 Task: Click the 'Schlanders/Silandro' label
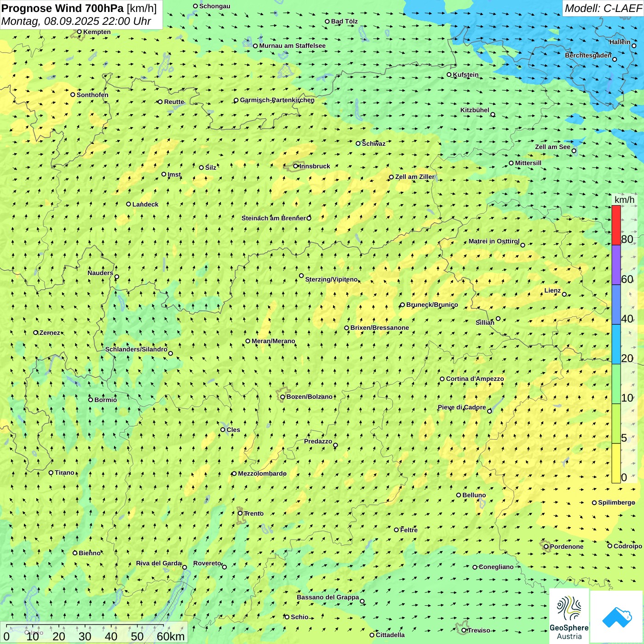(x=136, y=349)
